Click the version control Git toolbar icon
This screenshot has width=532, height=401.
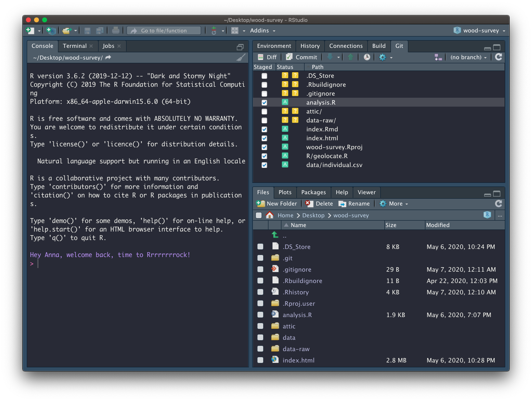pos(214,30)
